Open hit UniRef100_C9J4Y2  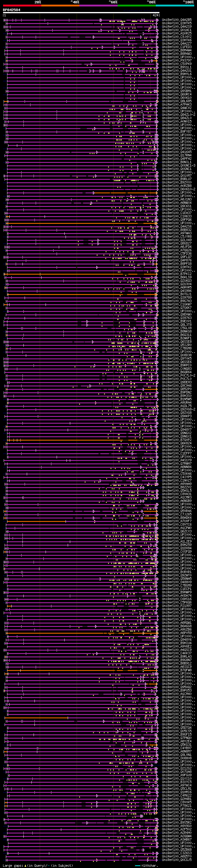tap(177, 37)
